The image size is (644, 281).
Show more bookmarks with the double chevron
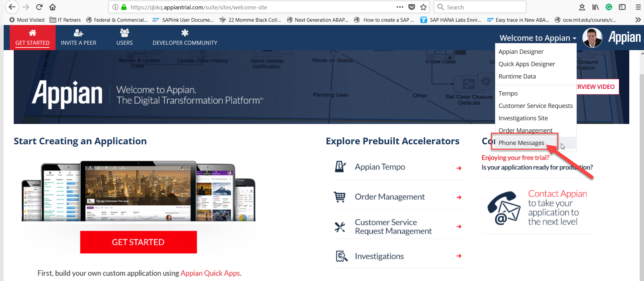click(638, 20)
